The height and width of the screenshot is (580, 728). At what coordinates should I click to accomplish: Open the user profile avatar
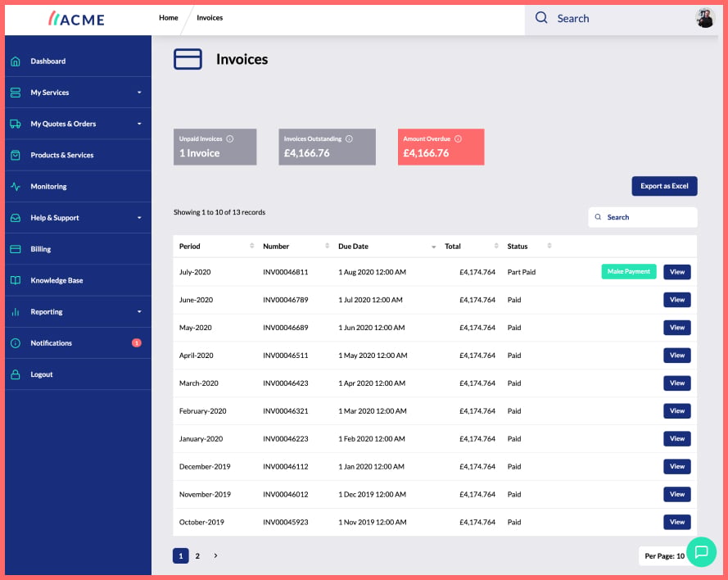tap(705, 18)
